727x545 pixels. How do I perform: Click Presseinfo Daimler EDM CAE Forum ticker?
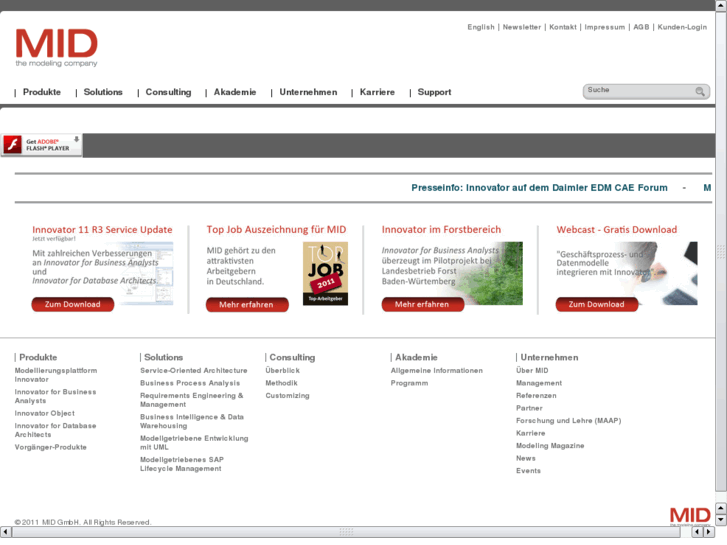[x=539, y=188]
